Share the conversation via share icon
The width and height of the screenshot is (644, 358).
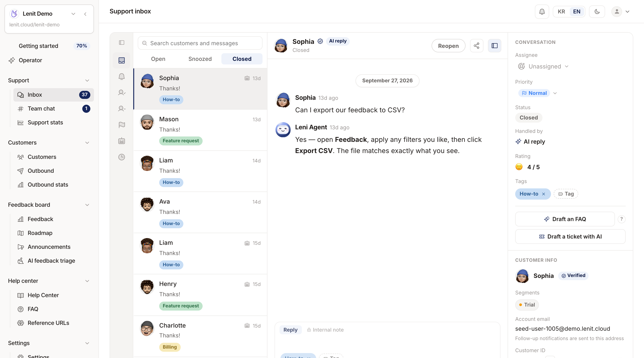(x=477, y=46)
